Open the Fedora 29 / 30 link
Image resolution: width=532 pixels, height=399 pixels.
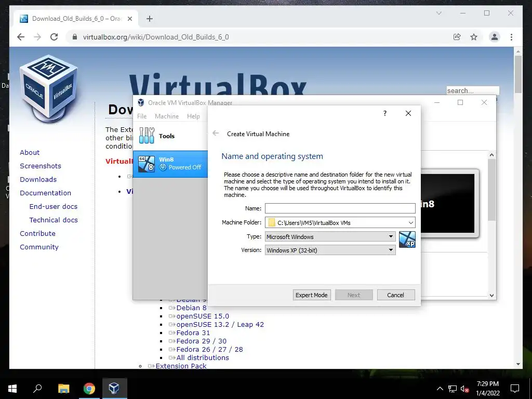201,341
